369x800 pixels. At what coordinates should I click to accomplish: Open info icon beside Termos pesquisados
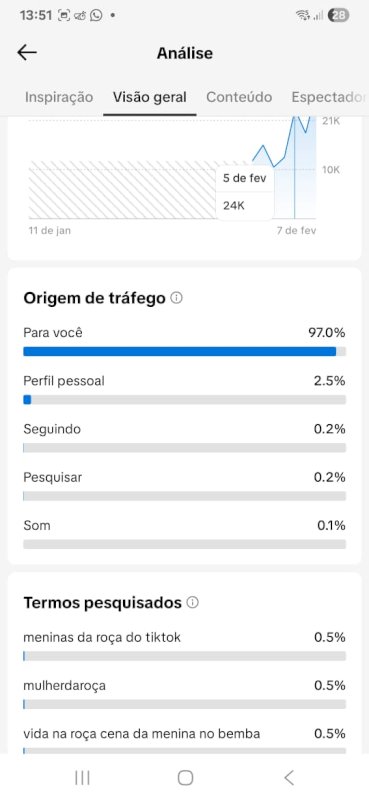coord(192,603)
